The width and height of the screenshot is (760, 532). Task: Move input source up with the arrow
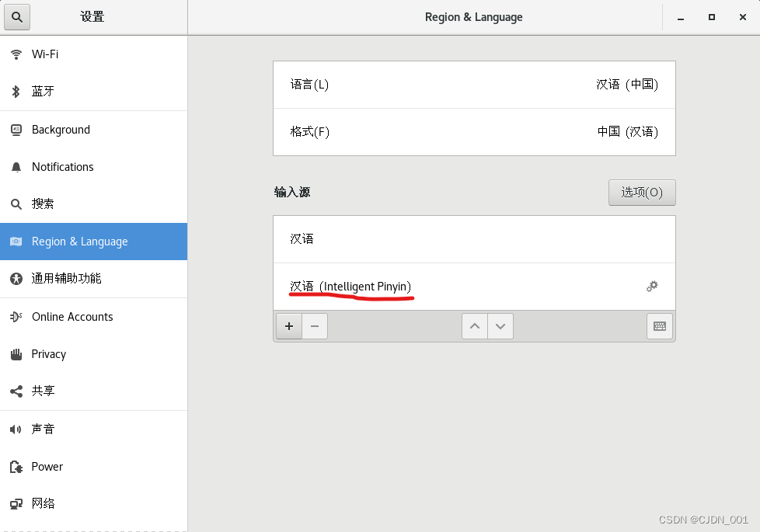(475, 326)
